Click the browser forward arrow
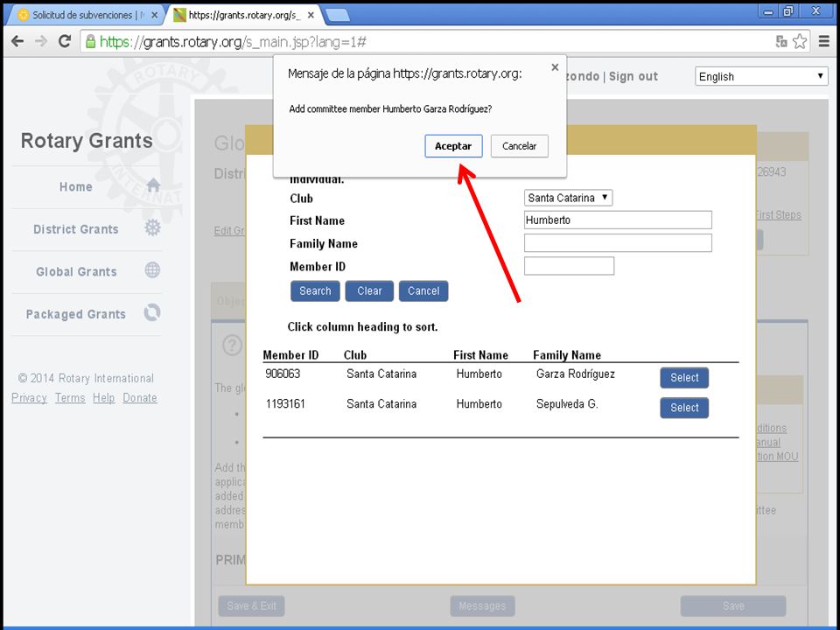The width and height of the screenshot is (840, 630). (x=41, y=41)
